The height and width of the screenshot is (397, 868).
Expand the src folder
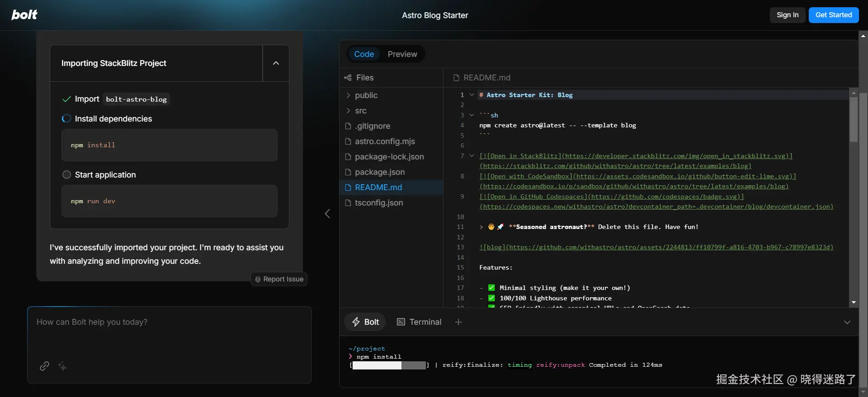point(348,111)
